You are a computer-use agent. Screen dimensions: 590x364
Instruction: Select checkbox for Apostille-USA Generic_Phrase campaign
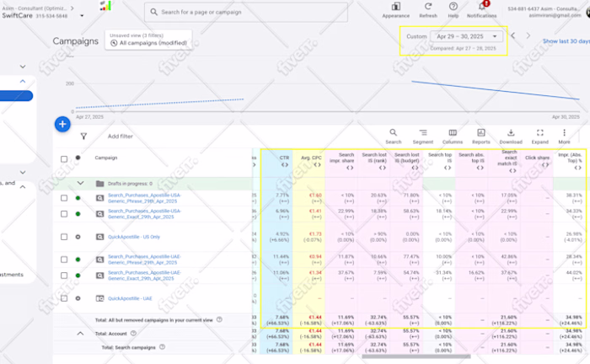click(64, 198)
